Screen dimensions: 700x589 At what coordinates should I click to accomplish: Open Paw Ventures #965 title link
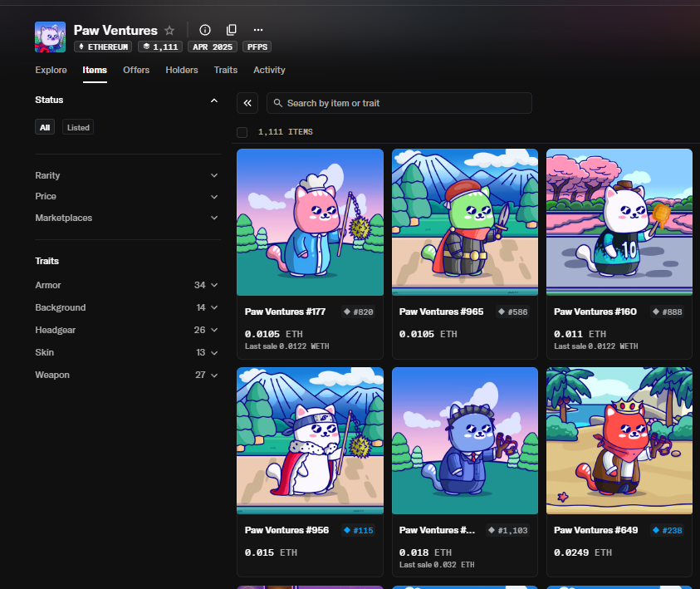point(441,312)
